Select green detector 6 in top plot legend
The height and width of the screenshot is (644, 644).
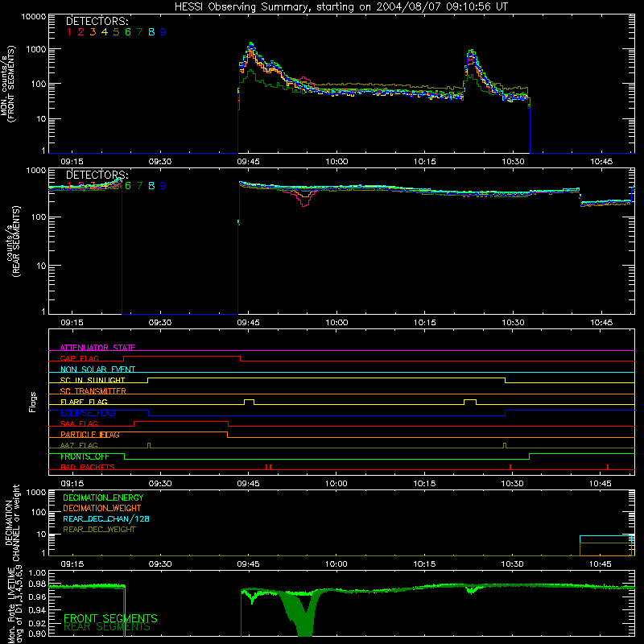(128, 32)
